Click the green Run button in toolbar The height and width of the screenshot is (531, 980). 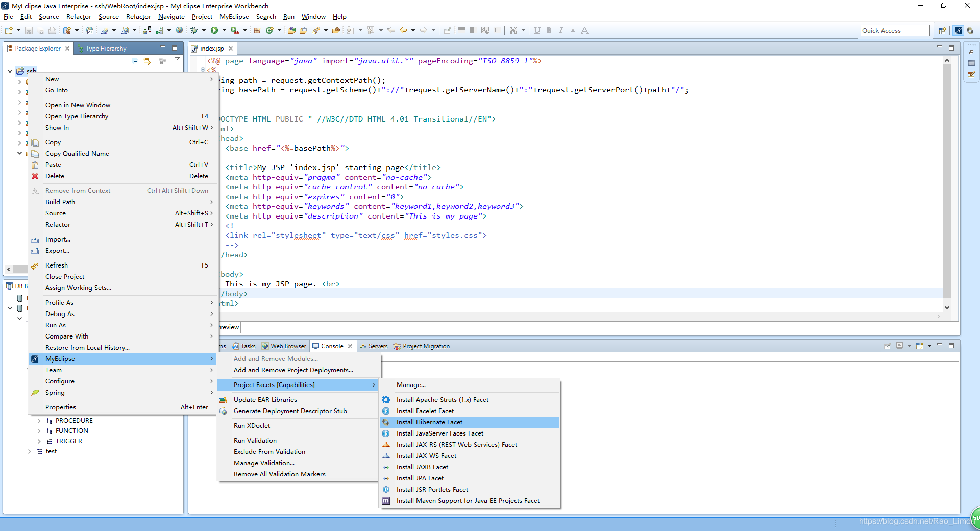tap(214, 31)
